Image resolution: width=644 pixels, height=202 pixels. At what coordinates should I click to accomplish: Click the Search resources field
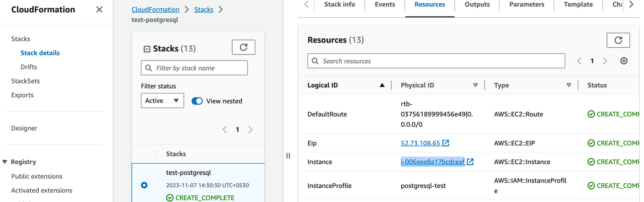pyautogui.click(x=436, y=61)
